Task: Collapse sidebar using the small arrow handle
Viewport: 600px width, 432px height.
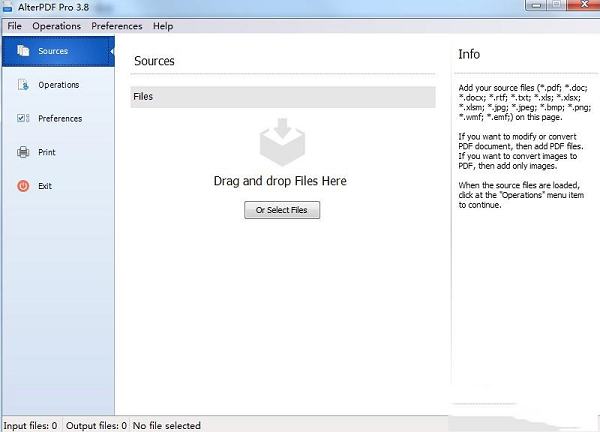Action: [x=112, y=51]
